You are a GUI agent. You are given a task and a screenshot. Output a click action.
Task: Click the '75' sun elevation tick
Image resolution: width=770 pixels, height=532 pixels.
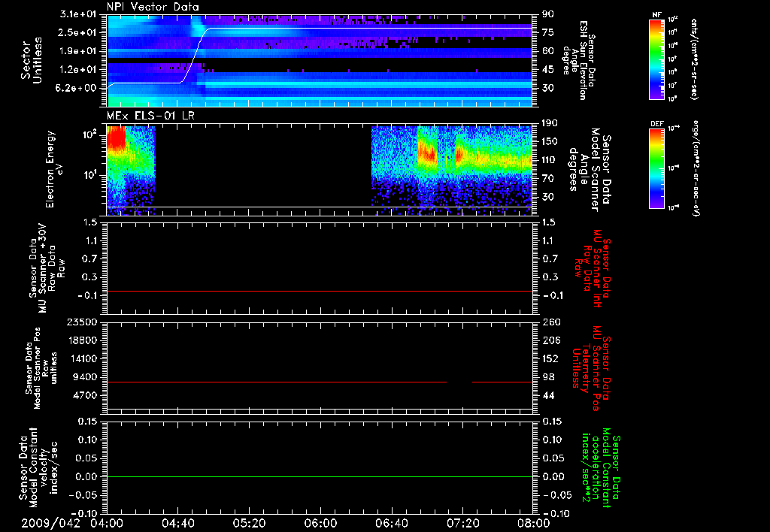[x=548, y=32]
